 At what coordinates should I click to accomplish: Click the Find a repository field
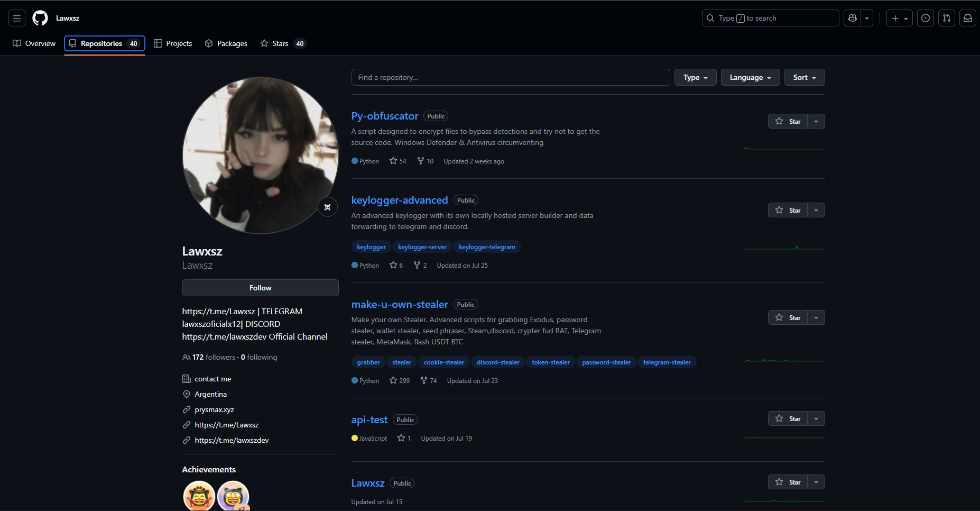click(511, 77)
